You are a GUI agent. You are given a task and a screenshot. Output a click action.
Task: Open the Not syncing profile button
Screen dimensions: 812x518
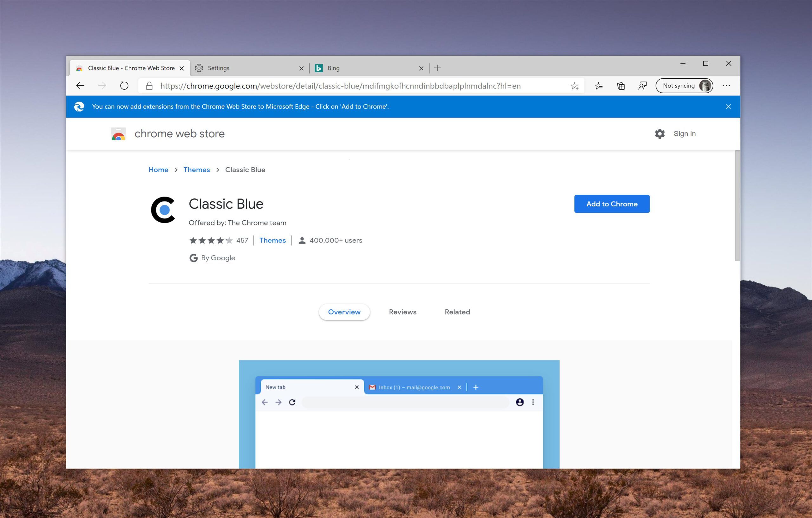coord(684,86)
